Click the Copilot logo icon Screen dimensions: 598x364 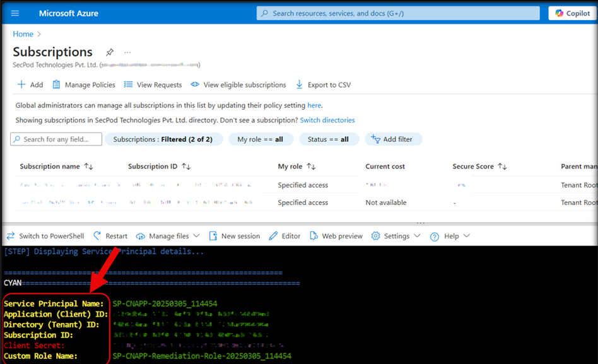559,13
